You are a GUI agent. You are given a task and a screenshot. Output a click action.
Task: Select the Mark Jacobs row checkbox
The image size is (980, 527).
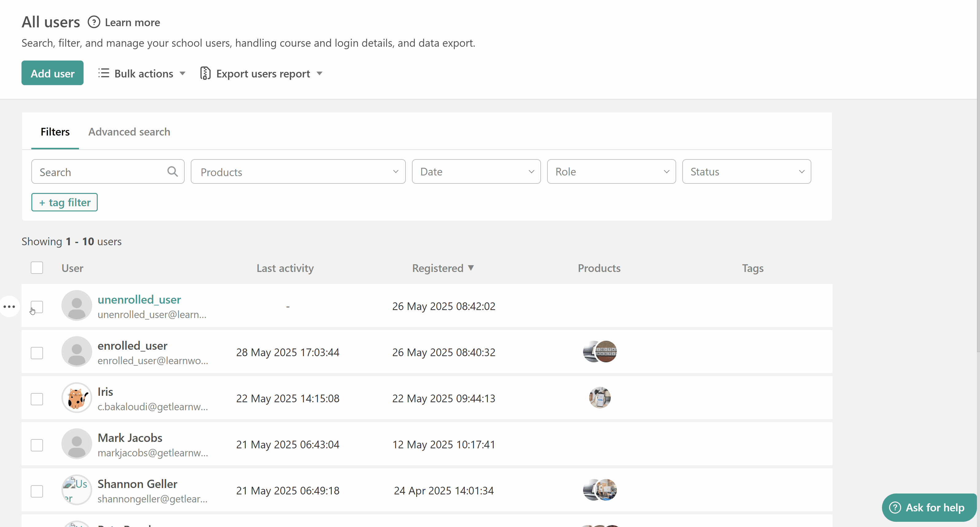(37, 445)
